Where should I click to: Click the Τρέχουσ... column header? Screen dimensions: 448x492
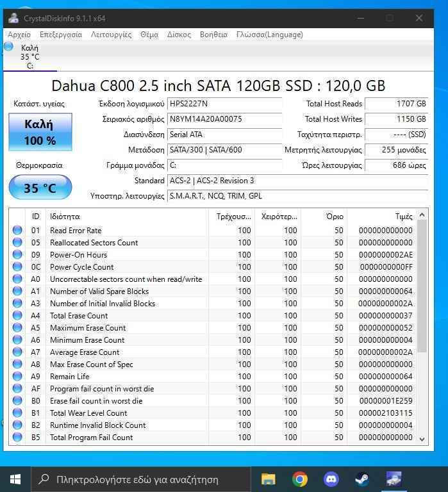[x=231, y=217]
